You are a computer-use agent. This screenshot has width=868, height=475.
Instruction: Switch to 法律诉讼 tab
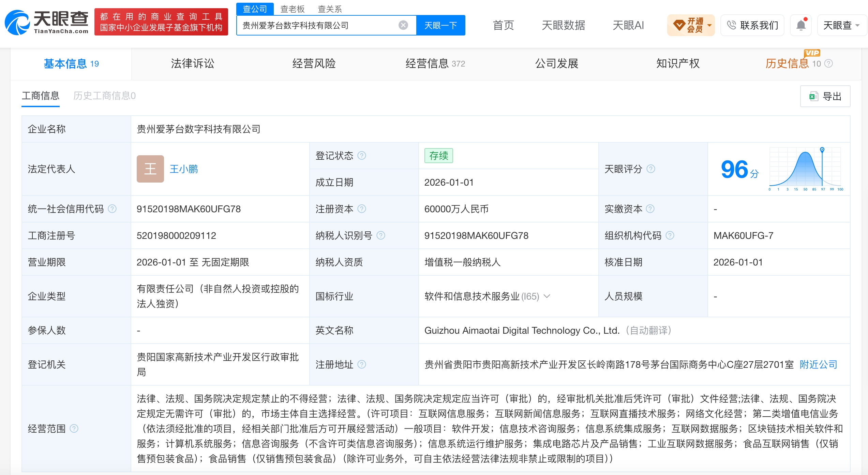tap(193, 64)
